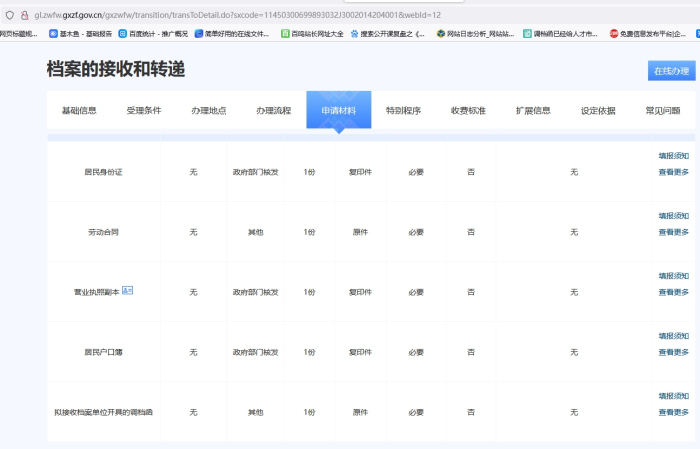Open 填报须知 for the 居民户口簿 row
700x449 pixels.
(674, 336)
